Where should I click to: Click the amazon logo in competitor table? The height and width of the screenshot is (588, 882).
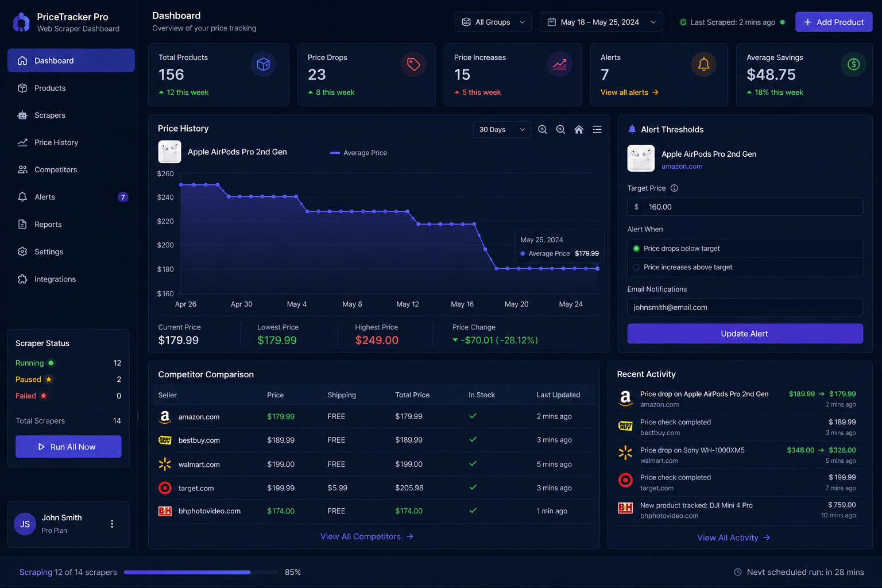tap(165, 417)
